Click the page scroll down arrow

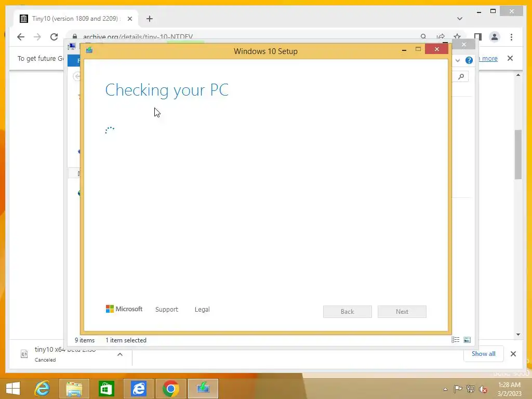[x=518, y=334]
